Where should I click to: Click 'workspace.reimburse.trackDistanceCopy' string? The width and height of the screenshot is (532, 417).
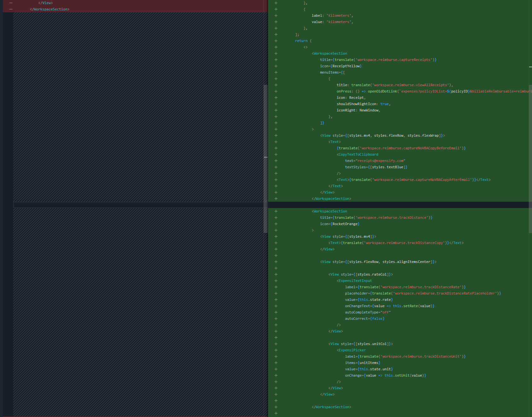(x=404, y=243)
